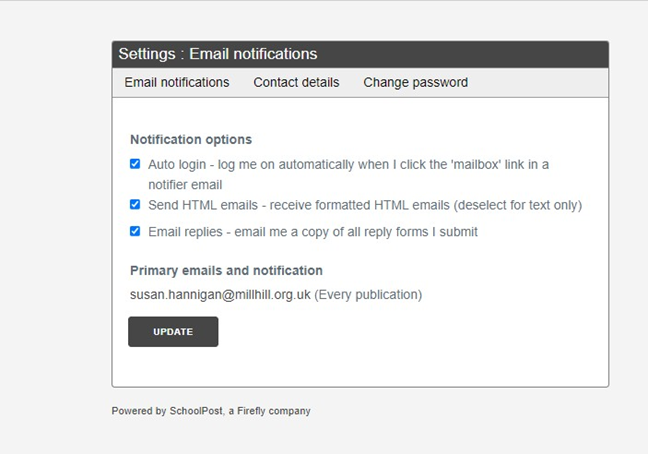This screenshot has width=648, height=454.
Task: Click the "a Firefly company" footer text
Action: [274, 411]
